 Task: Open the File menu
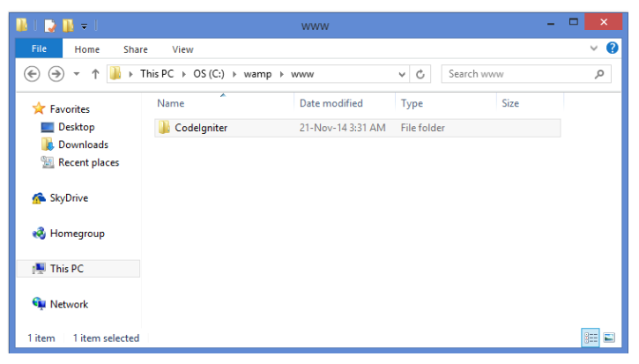coord(39,48)
